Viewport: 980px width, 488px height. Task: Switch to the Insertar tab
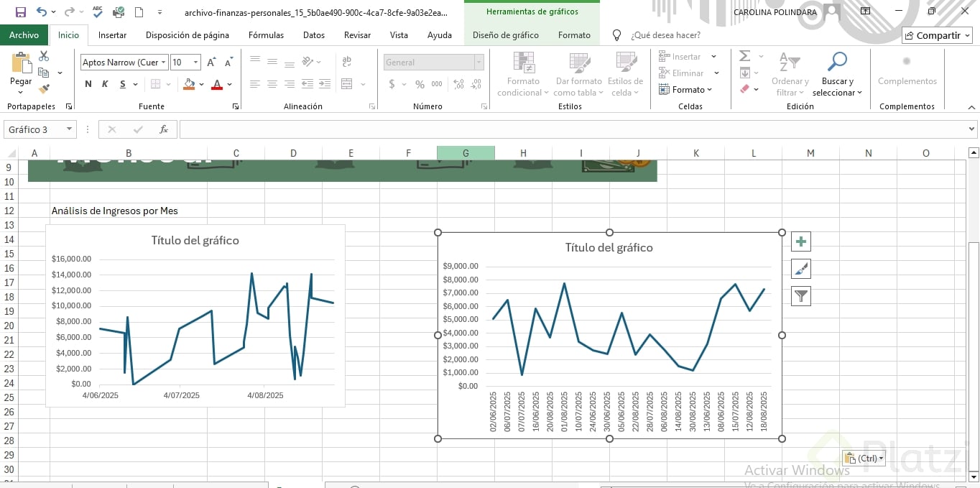tap(112, 35)
